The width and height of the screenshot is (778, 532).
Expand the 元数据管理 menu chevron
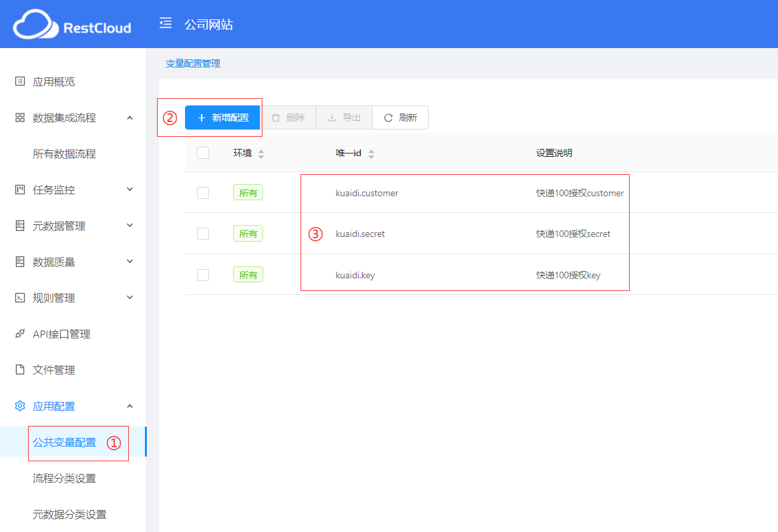tap(130, 226)
